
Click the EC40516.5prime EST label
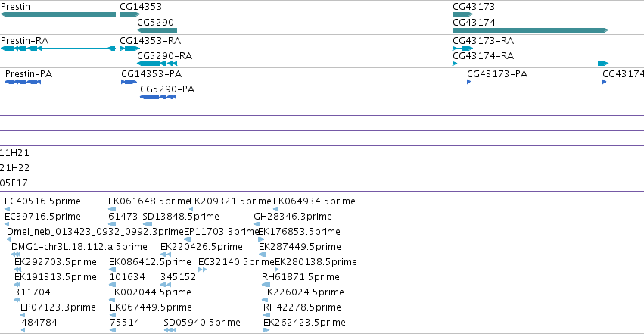coord(42,201)
